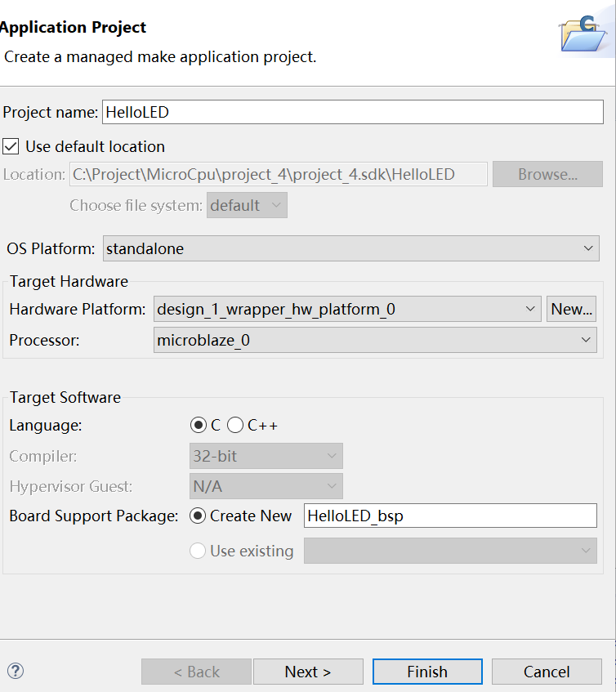Open the Processor dropdown list
Viewport: 616px width, 692px height.
375,340
